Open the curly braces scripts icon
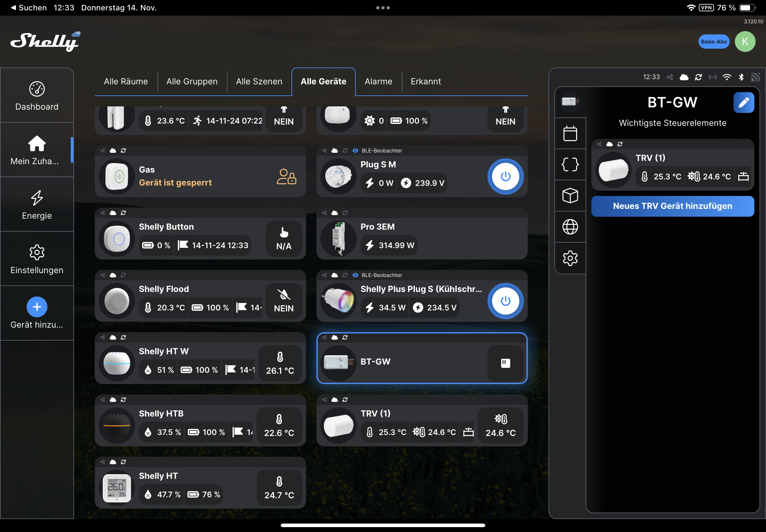The height and width of the screenshot is (532, 766). coord(570,164)
